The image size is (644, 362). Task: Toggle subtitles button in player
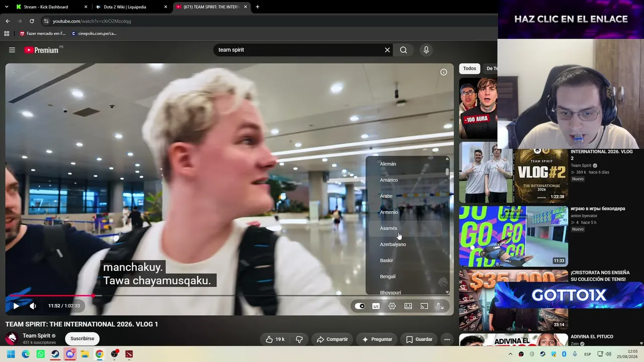click(x=376, y=306)
